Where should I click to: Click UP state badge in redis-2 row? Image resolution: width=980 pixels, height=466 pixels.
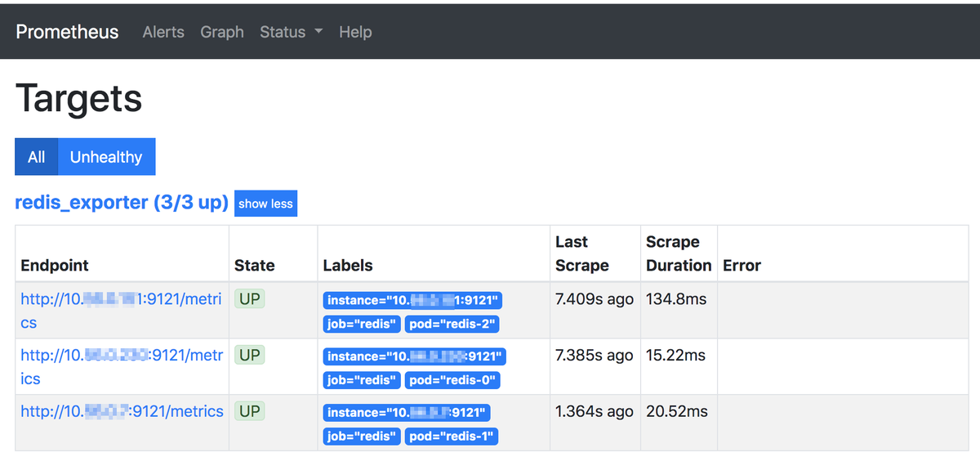tap(250, 299)
